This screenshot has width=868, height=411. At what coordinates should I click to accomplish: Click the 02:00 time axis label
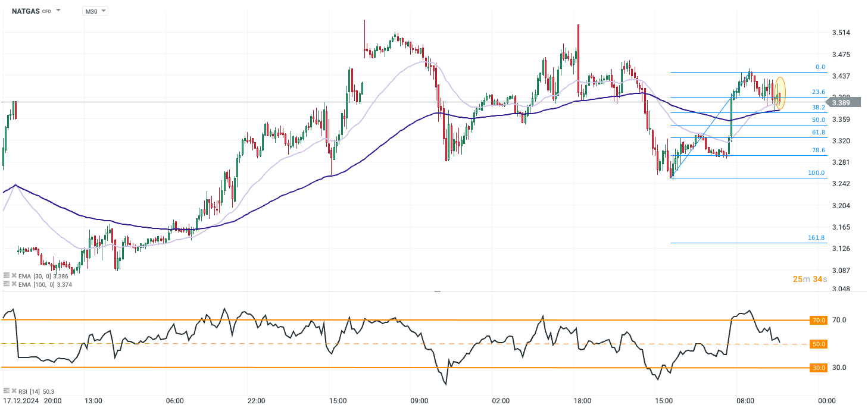click(501, 401)
